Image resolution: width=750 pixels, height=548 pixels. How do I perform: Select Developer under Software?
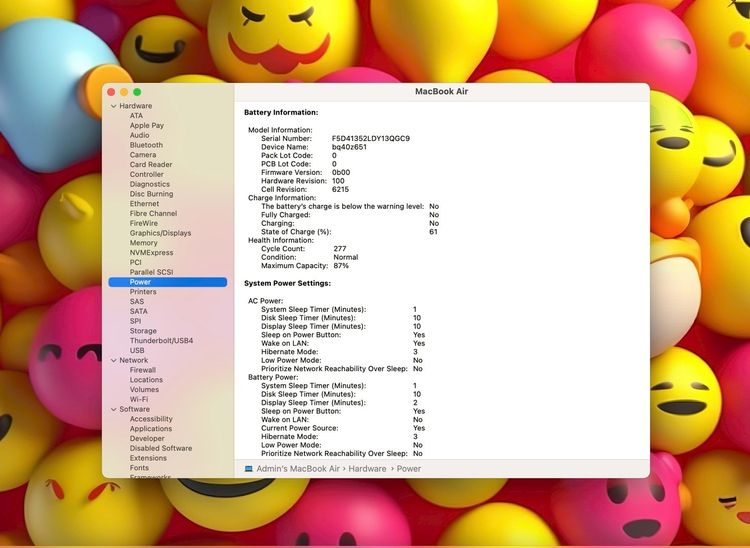point(147,438)
